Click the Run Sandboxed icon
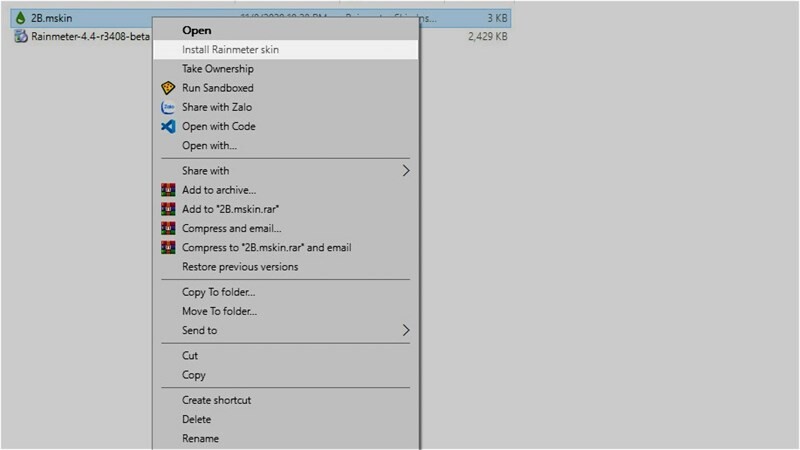The height and width of the screenshot is (450, 800). tap(168, 88)
